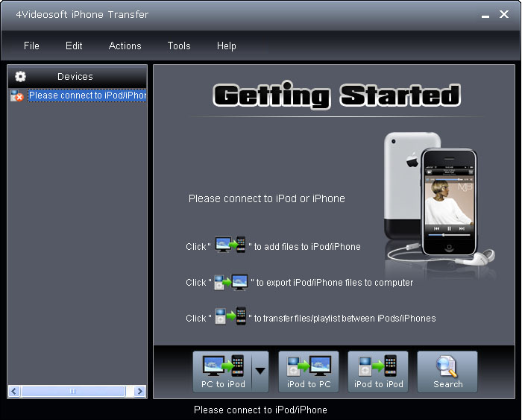Viewport: 522px width, 420px height.
Task: Open the Help menu
Action: 226,46
